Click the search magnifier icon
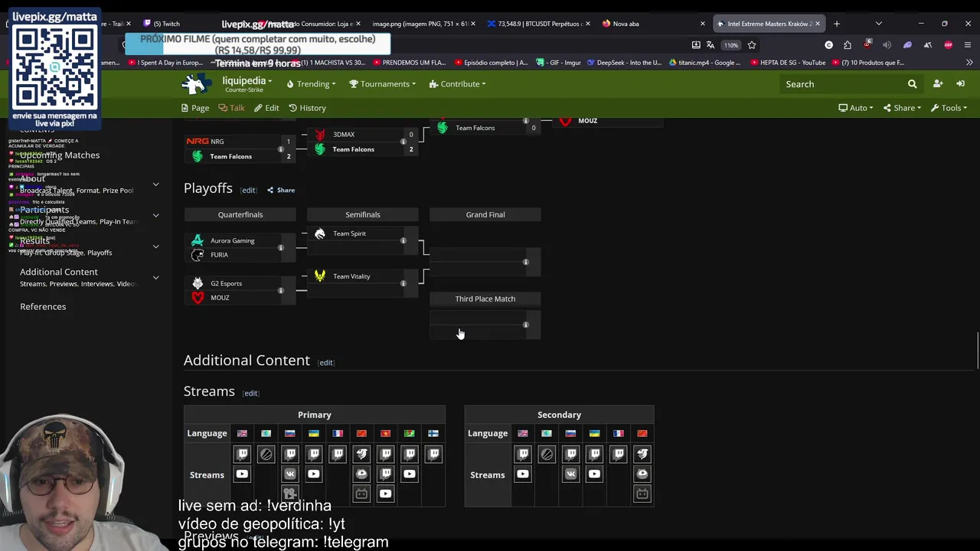This screenshot has width=980, height=551. pos(912,84)
